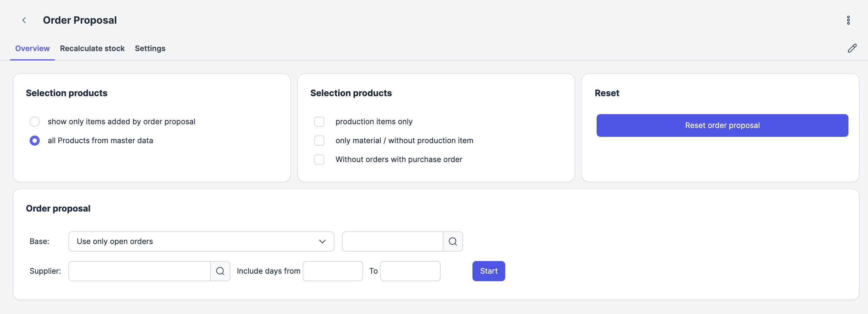Select the Overview tab
This screenshot has width=868, height=314.
[32, 49]
